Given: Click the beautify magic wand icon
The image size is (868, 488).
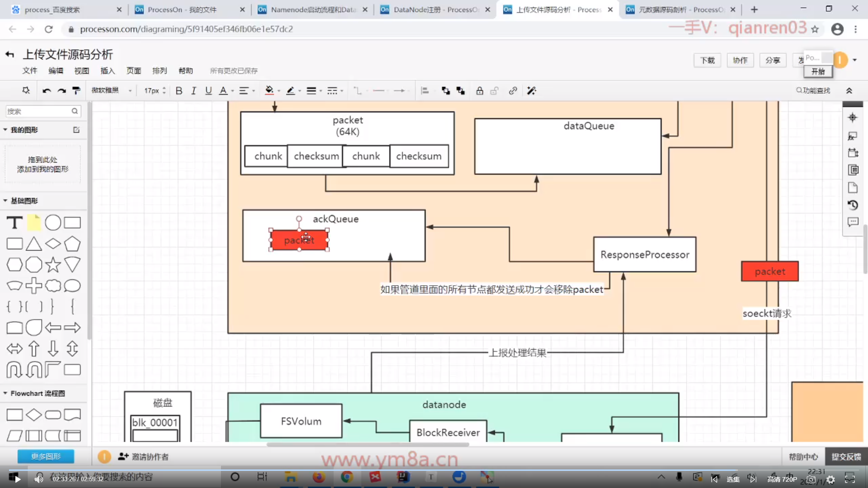Looking at the screenshot, I should pos(532,91).
